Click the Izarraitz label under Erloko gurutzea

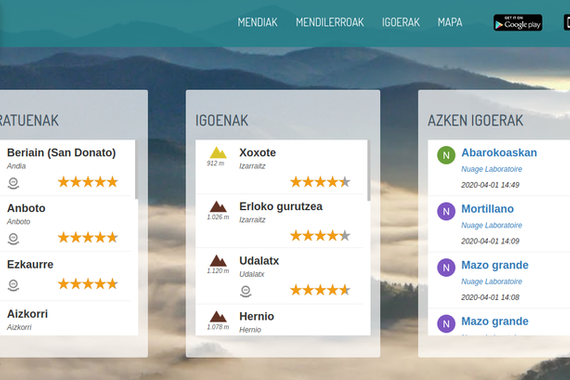pos(252,220)
